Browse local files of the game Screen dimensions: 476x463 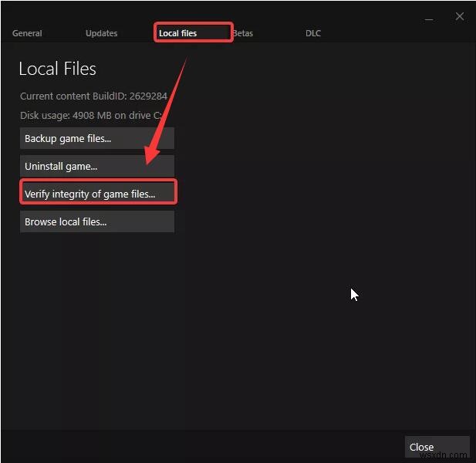[97, 221]
